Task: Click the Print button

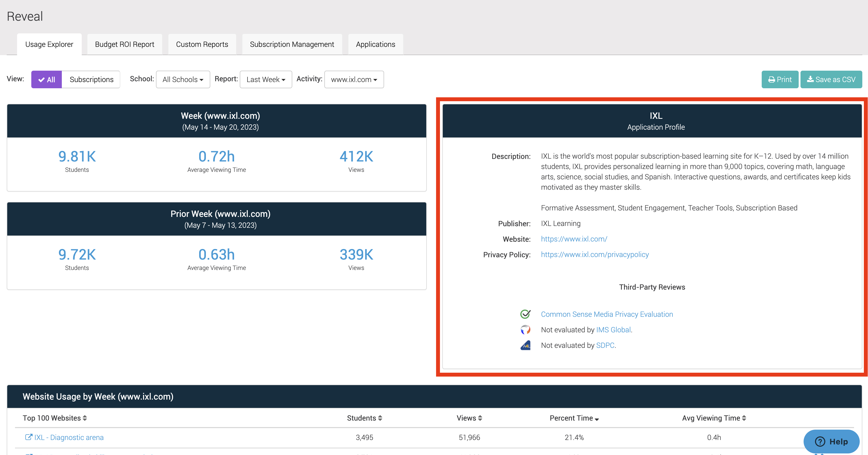Action: 780,80
